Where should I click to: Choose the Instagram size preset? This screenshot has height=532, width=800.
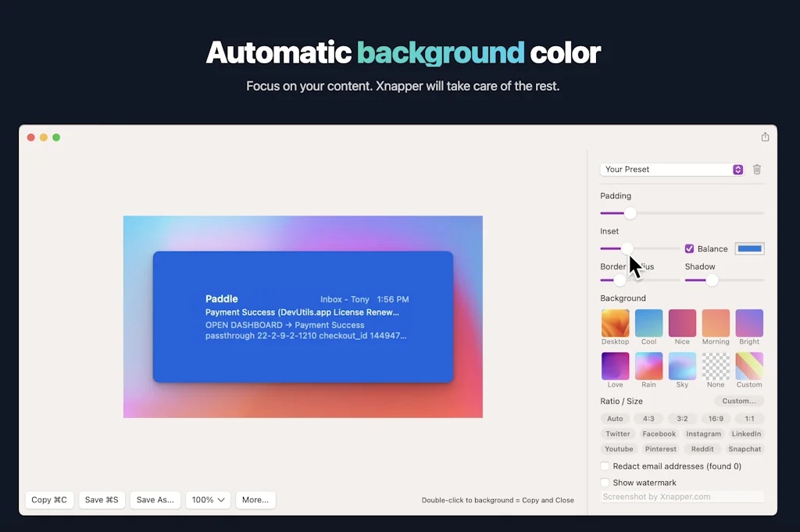click(703, 434)
